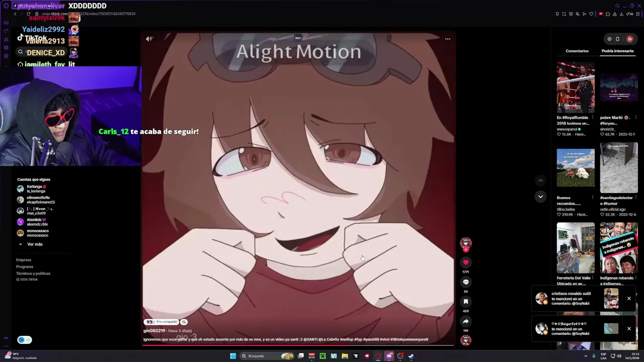
Task: Switch to the Podría interesarte tab
Action: coord(617,51)
